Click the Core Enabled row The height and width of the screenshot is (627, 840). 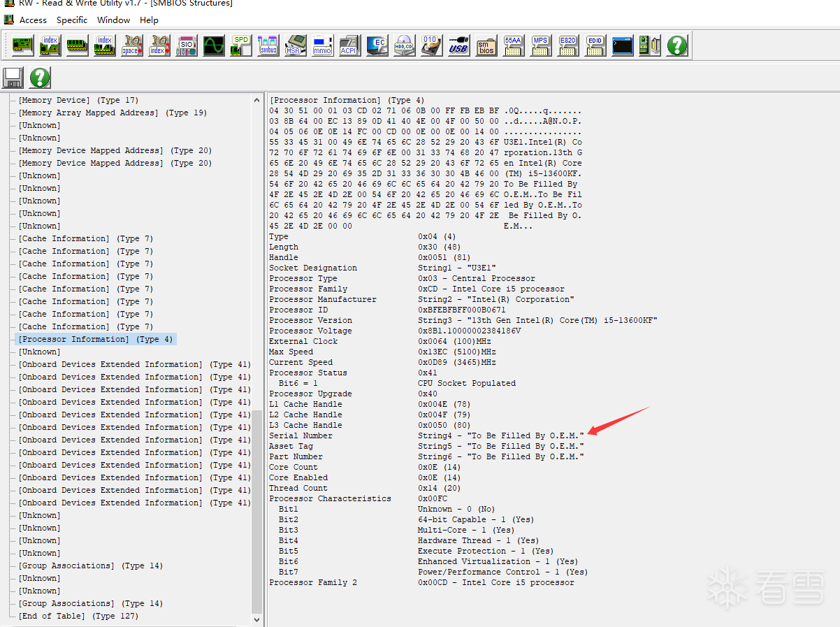(365, 477)
